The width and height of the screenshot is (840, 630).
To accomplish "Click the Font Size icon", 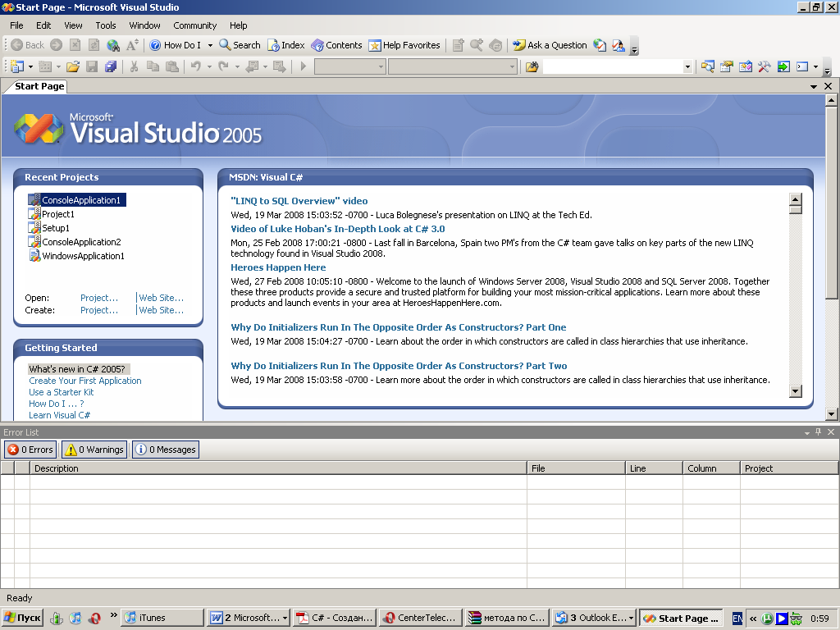I will 132,45.
